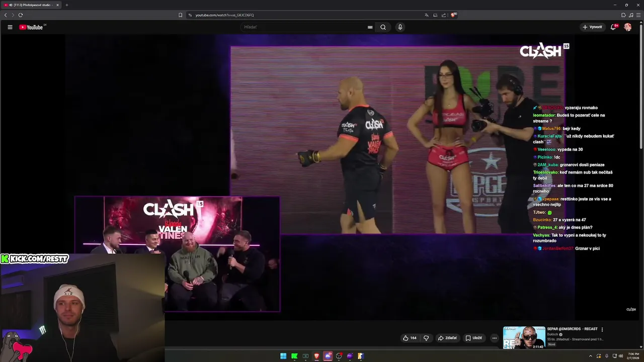
Task: Open YouTube notifications bell
Action: click(613, 27)
